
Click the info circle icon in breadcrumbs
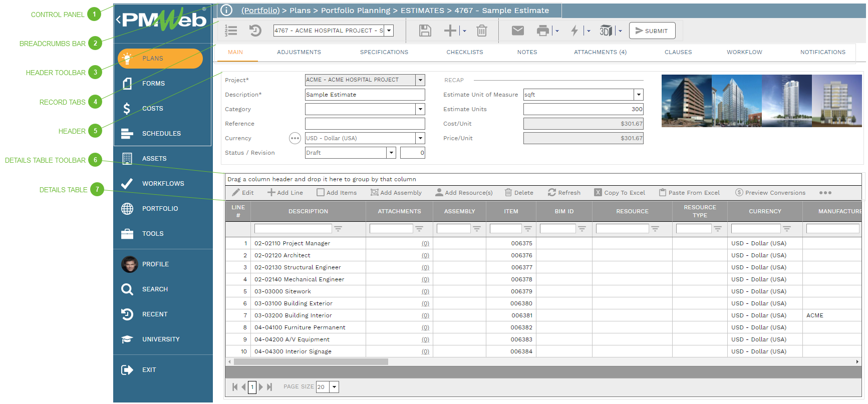point(226,11)
